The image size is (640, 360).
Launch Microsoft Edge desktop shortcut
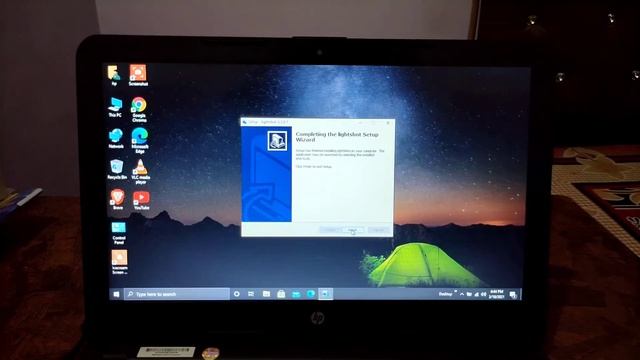140,140
